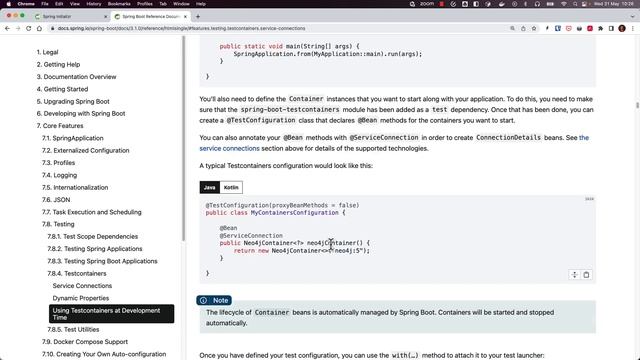The height and width of the screenshot is (360, 640).
Task: Navigate to 7.1. SpringApplication
Action: 73,138
